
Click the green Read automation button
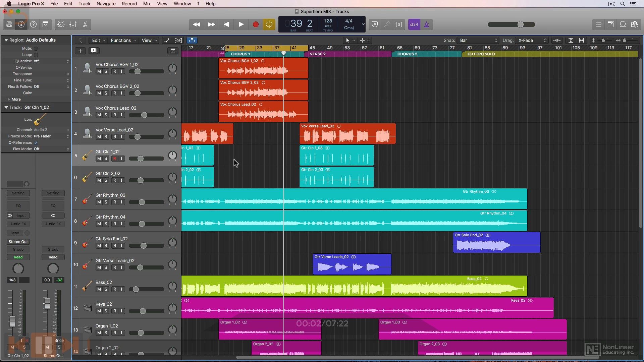pos(18,257)
